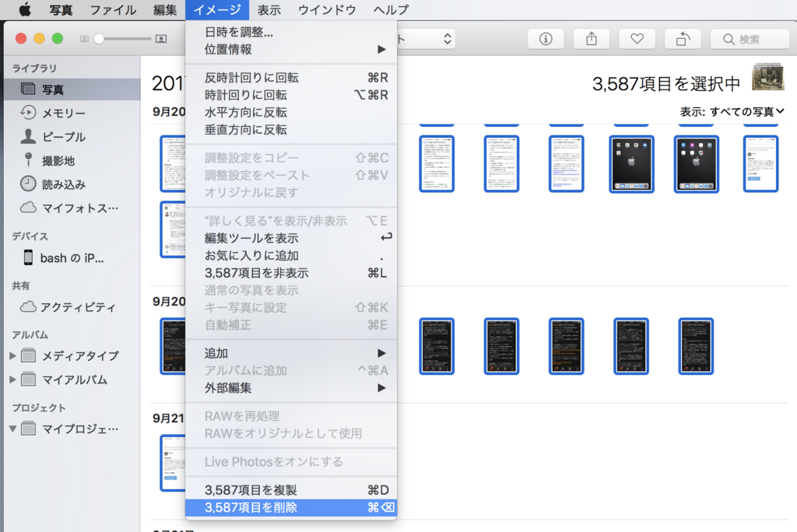
Task: Open the ヘルプ menu
Action: tap(391, 9)
